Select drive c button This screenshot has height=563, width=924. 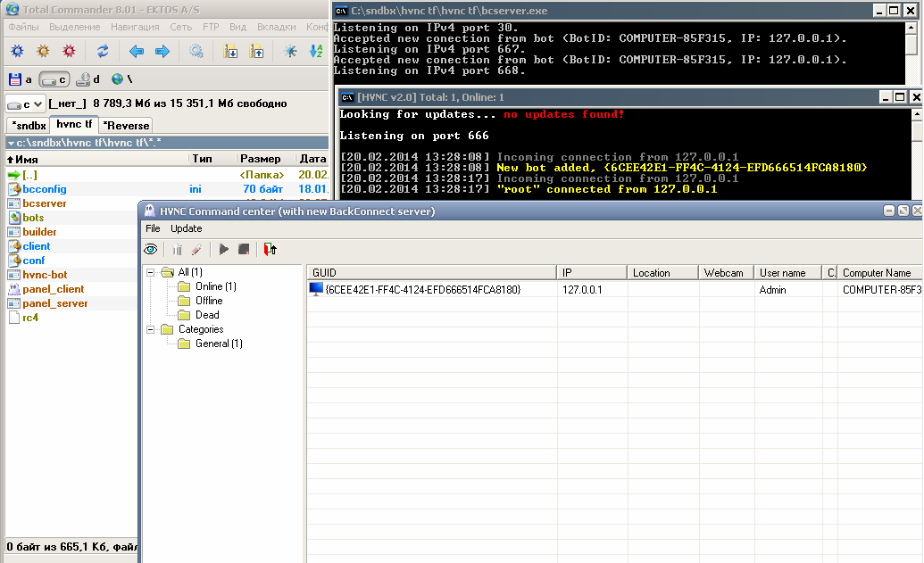click(x=54, y=79)
